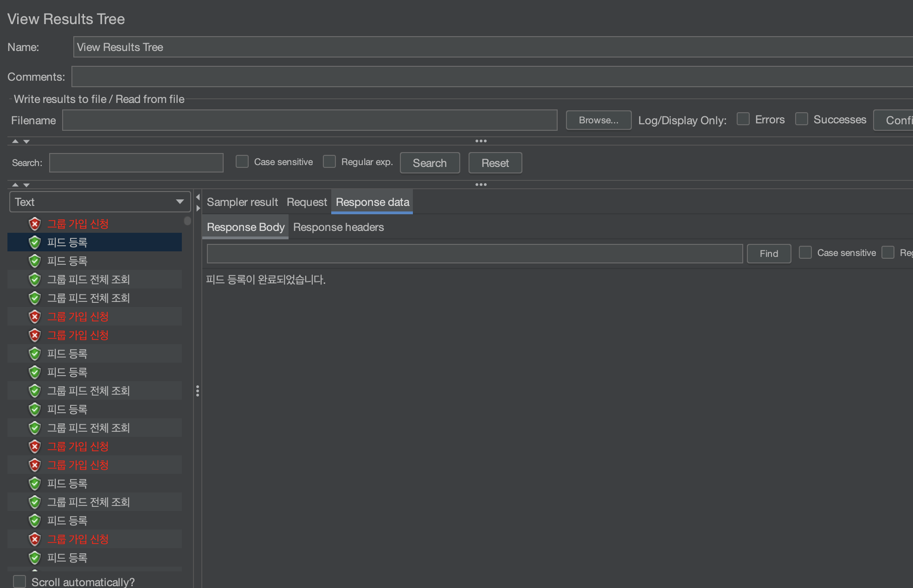Click green shield icon of first 그룹 피드 전체 조회
The height and width of the screenshot is (588, 913).
(x=35, y=280)
